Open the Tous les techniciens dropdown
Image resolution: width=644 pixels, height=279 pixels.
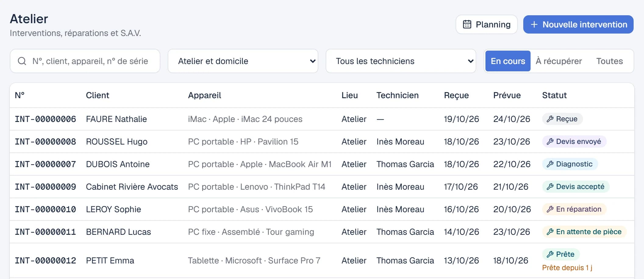[x=401, y=61]
